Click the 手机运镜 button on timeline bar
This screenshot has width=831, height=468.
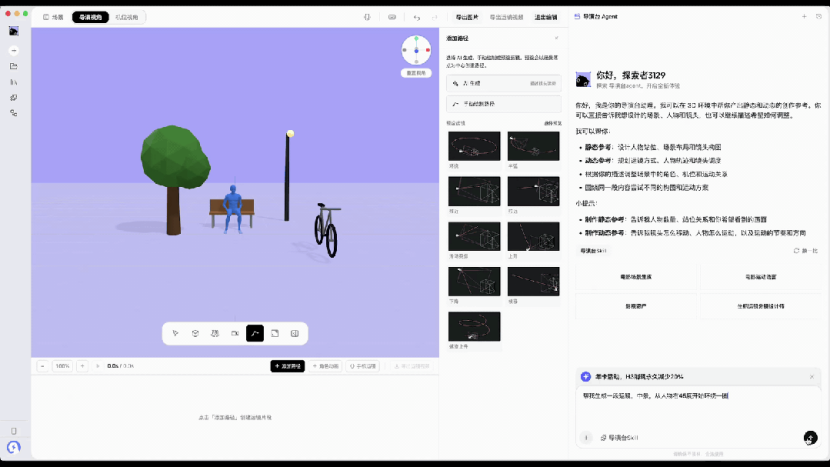click(363, 366)
